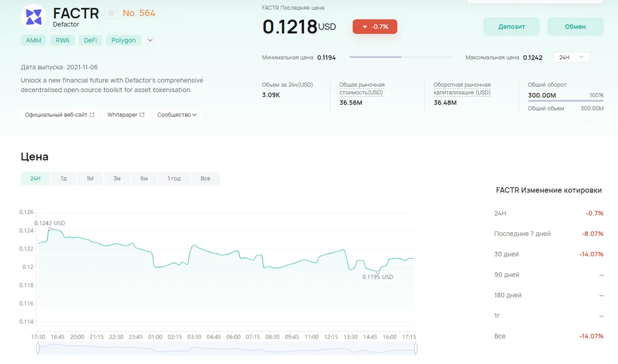Click the Минимальная цена 0.1194 value
618x364 pixels.
point(326,58)
